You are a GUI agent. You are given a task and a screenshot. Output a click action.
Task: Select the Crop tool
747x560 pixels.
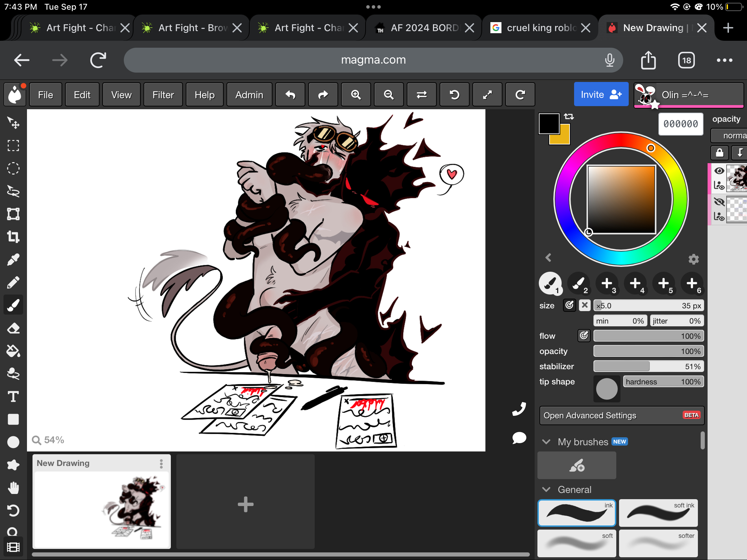pyautogui.click(x=13, y=237)
